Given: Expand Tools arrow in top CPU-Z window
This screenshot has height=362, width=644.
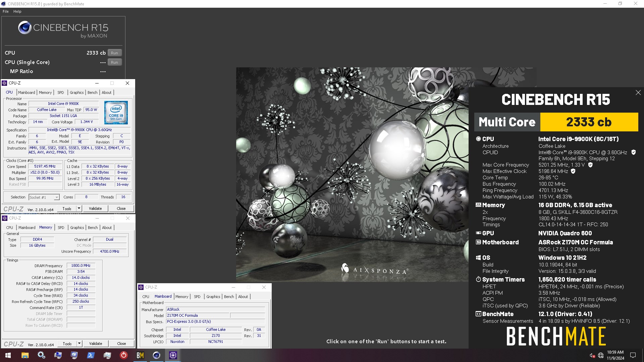Looking at the screenshot, I should coord(79,208).
